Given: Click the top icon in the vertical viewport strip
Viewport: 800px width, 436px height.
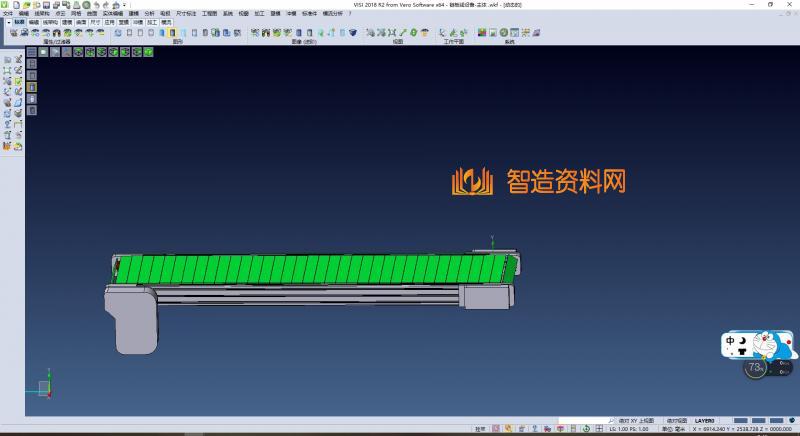Looking at the screenshot, I should tap(32, 64).
